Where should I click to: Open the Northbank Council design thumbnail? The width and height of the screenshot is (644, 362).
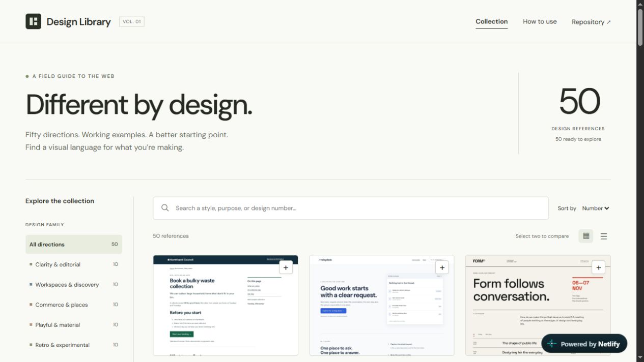[x=226, y=306]
